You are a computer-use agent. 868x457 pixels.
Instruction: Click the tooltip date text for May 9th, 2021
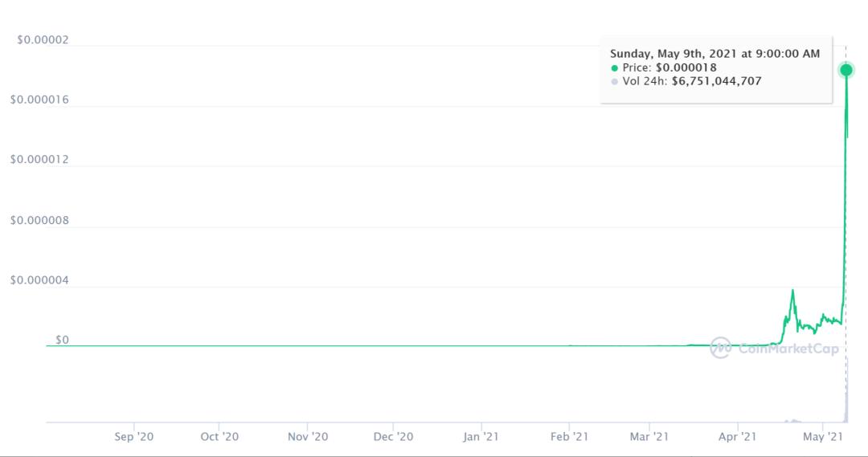click(714, 54)
